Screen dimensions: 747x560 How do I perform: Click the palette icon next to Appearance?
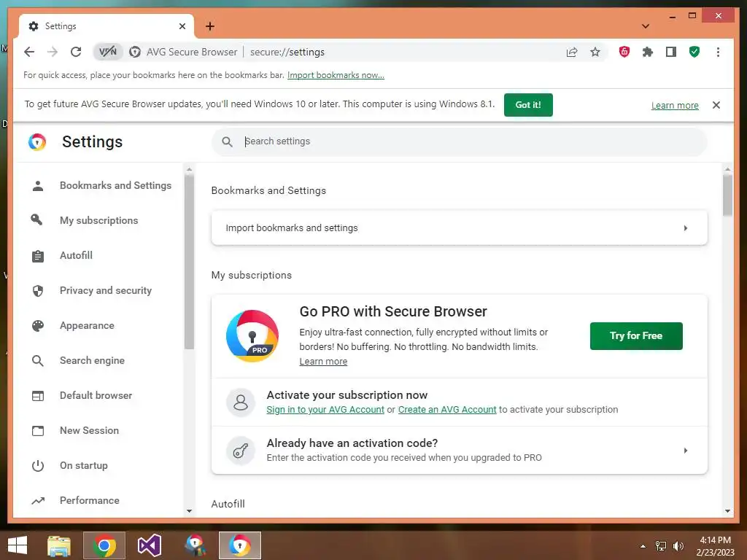point(38,326)
